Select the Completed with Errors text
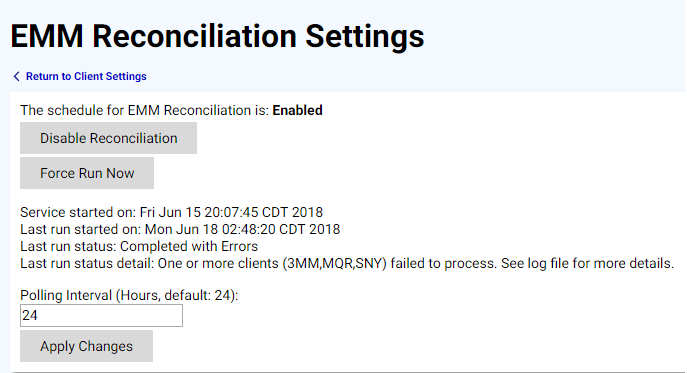Viewport: 687px width, 373px height. tap(189, 246)
